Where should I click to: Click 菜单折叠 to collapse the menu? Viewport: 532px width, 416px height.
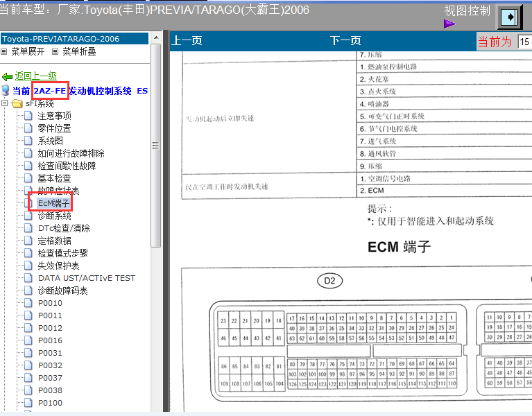[x=79, y=51]
